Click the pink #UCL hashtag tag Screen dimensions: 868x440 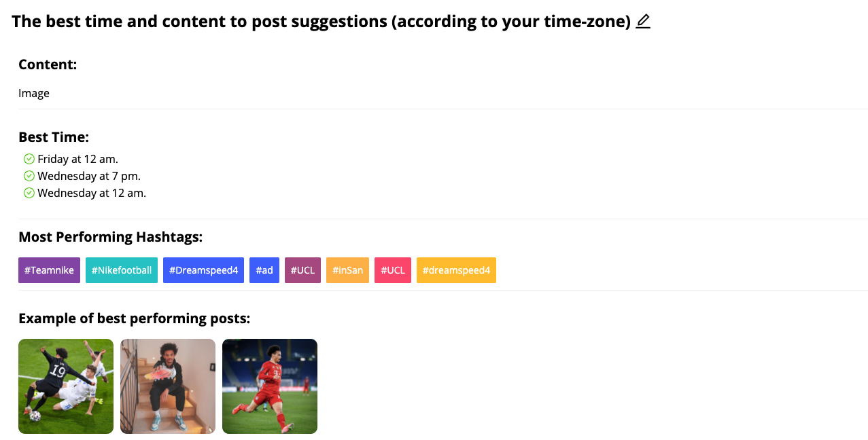coord(393,270)
